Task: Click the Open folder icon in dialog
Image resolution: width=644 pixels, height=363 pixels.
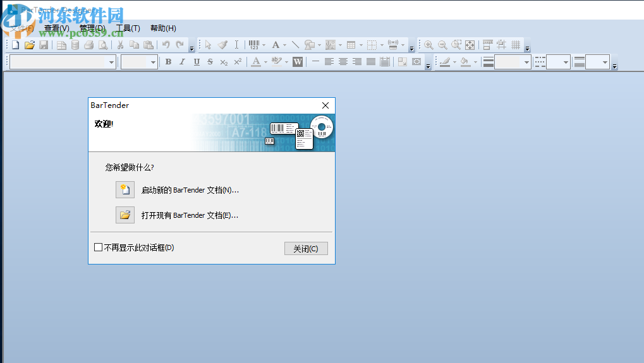Action: click(125, 215)
